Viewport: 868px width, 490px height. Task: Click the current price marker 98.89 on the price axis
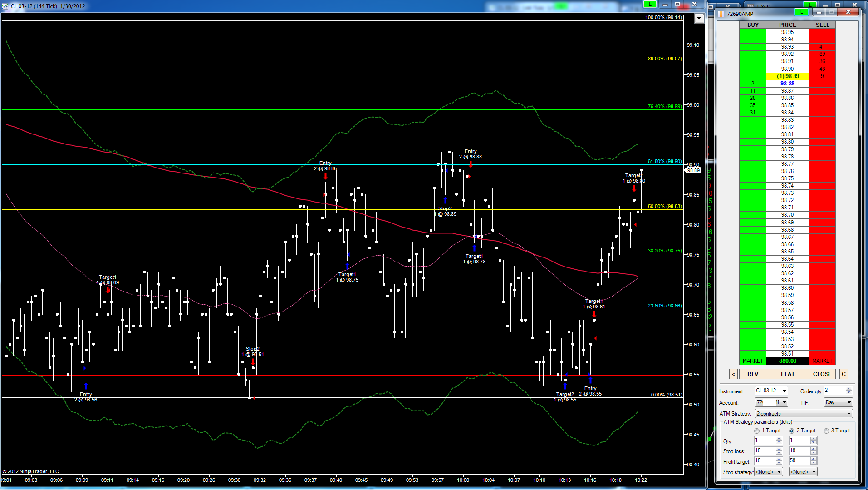click(693, 170)
